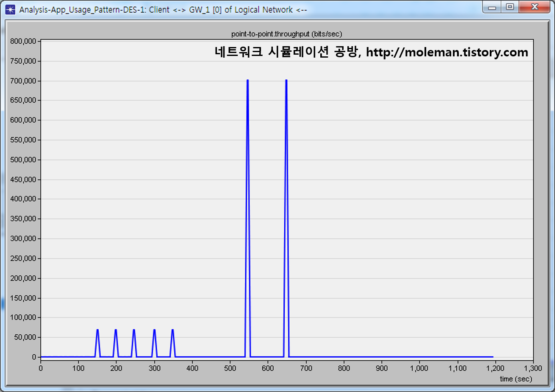555x392 pixels.
Task: Maximize the Analysis-App_Usage_Pattern window
Action: 510,7
